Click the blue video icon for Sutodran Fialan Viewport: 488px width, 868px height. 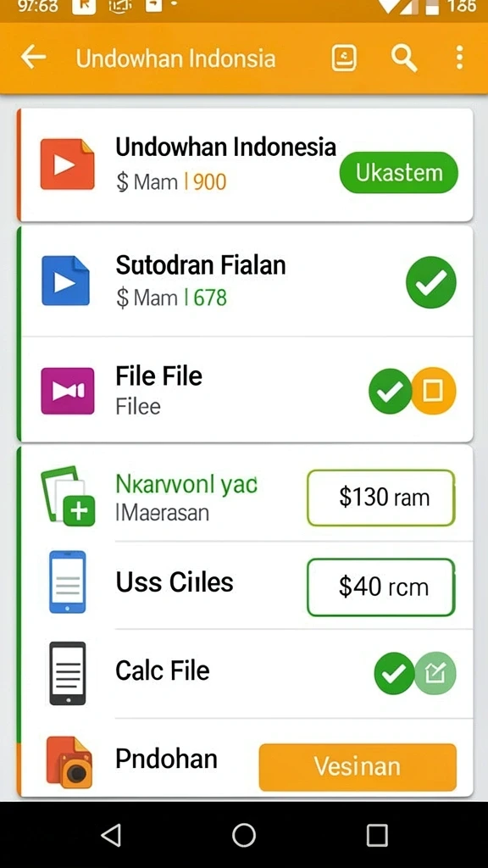pos(65,281)
